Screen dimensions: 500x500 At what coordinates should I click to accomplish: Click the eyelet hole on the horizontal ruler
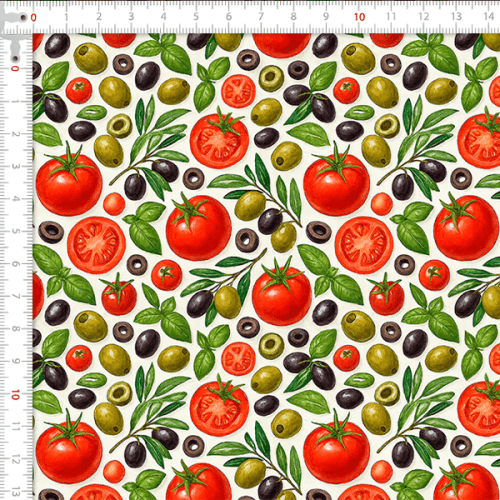(x=23, y=18)
